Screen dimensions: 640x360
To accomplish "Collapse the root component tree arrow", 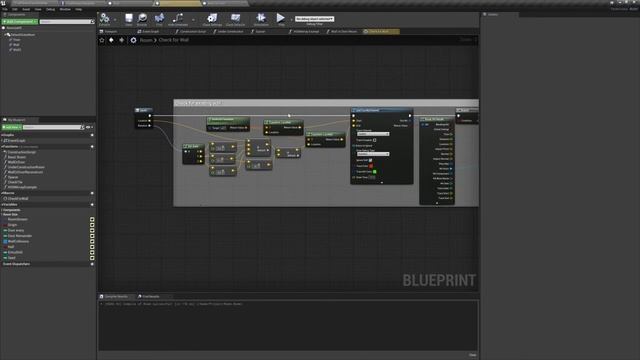I will tap(5, 35).
